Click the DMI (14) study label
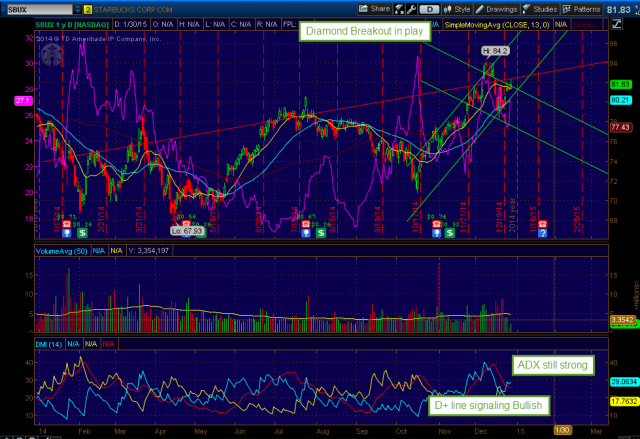The image size is (640, 439). click(x=49, y=344)
